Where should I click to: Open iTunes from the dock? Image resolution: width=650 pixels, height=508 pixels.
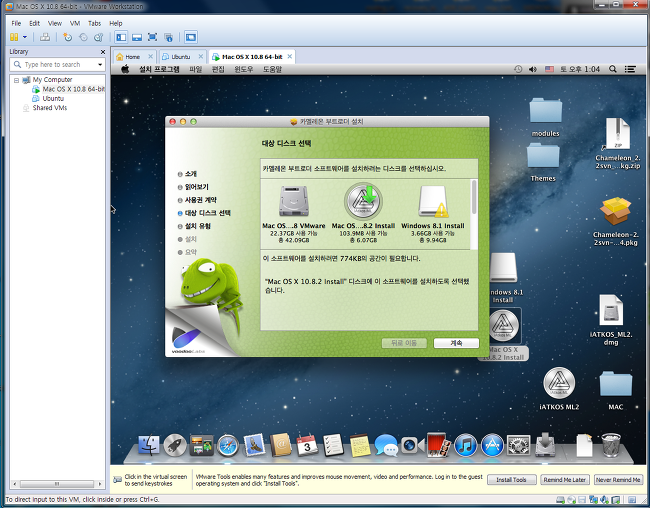click(x=466, y=446)
